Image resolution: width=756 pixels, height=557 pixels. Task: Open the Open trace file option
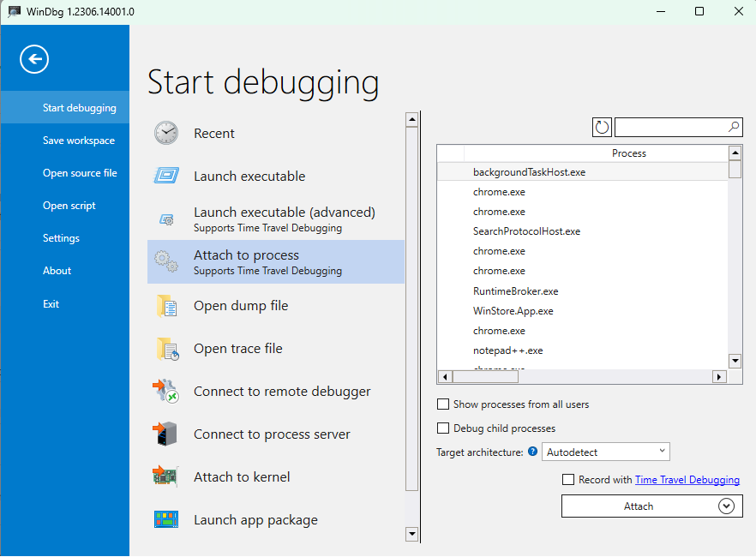point(238,349)
